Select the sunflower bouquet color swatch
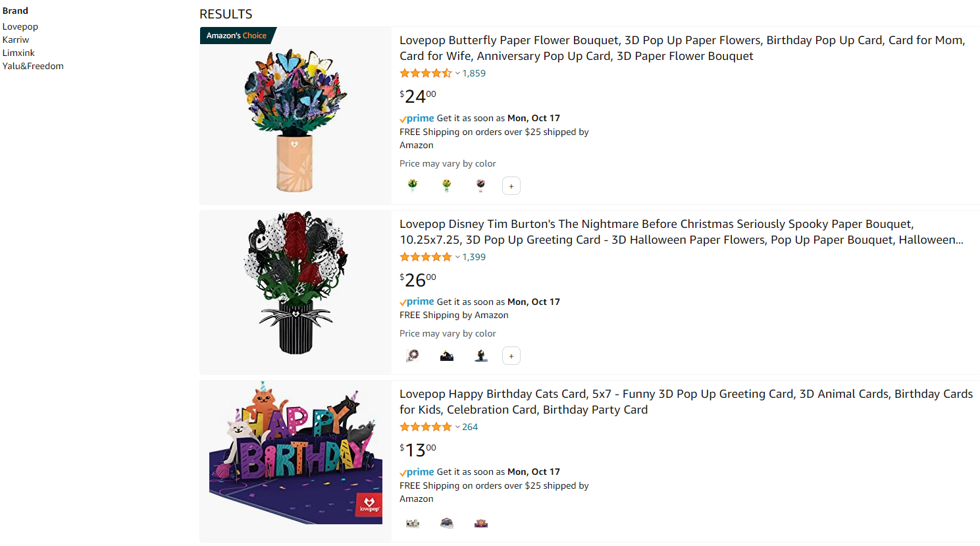980x546 pixels. (x=447, y=186)
